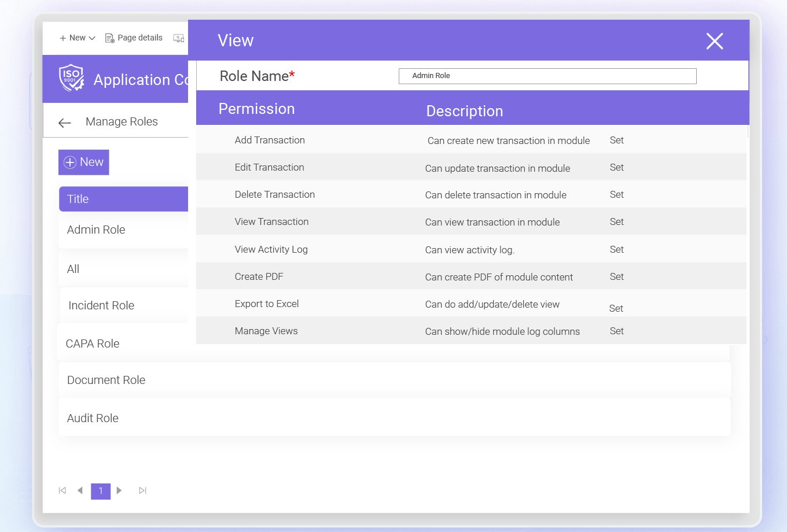Open the Audit Role row
The image size is (787, 532).
(x=394, y=418)
